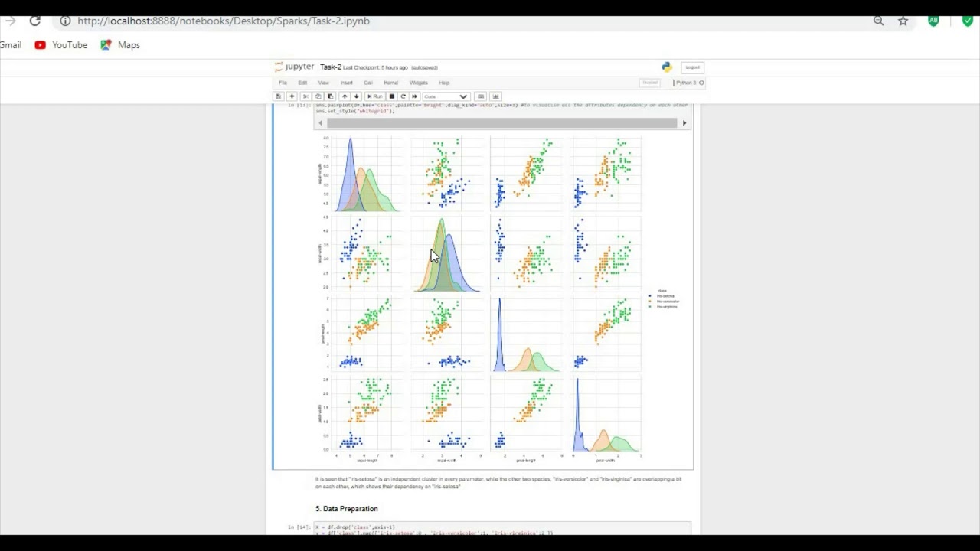The image size is (980, 551).
Task: Bookmark this page with the star icon
Action: click(x=903, y=21)
